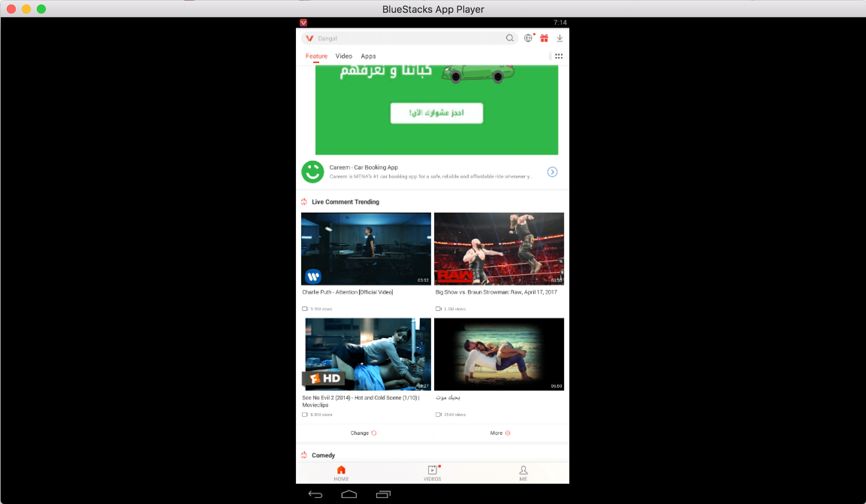Click the Careem smiley app icon
The height and width of the screenshot is (504, 866).
(312, 172)
